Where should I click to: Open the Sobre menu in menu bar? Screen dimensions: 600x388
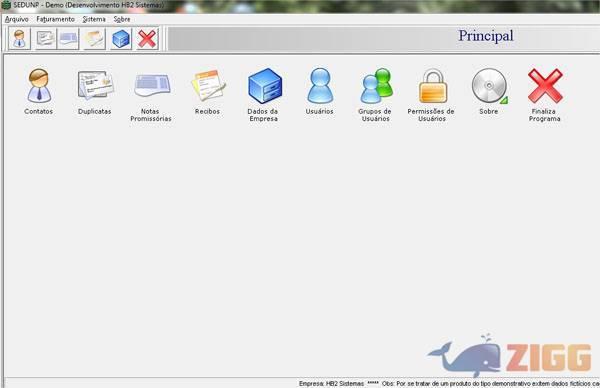[122, 19]
